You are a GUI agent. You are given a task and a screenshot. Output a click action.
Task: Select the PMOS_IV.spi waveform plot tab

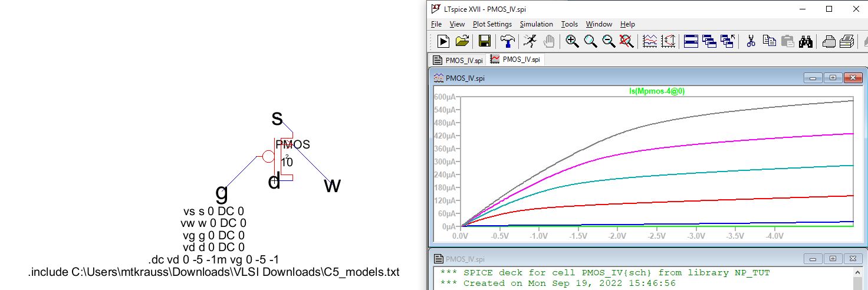[x=516, y=60]
